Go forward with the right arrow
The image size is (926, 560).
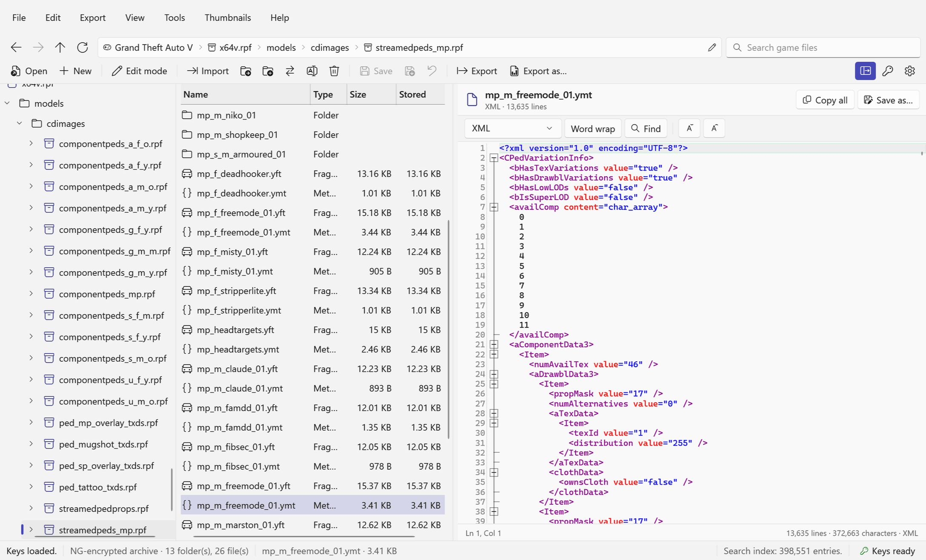click(x=38, y=47)
